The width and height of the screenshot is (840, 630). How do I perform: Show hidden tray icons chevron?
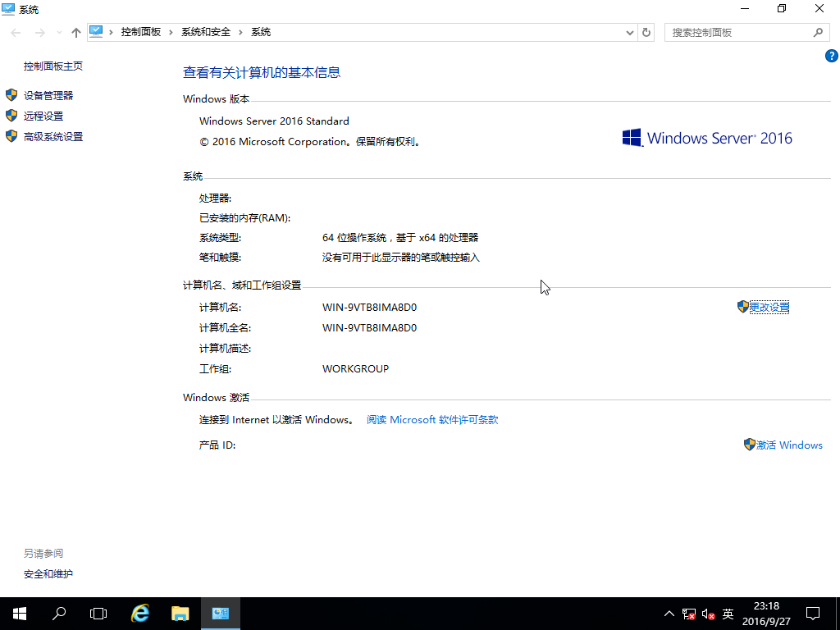coord(669,614)
